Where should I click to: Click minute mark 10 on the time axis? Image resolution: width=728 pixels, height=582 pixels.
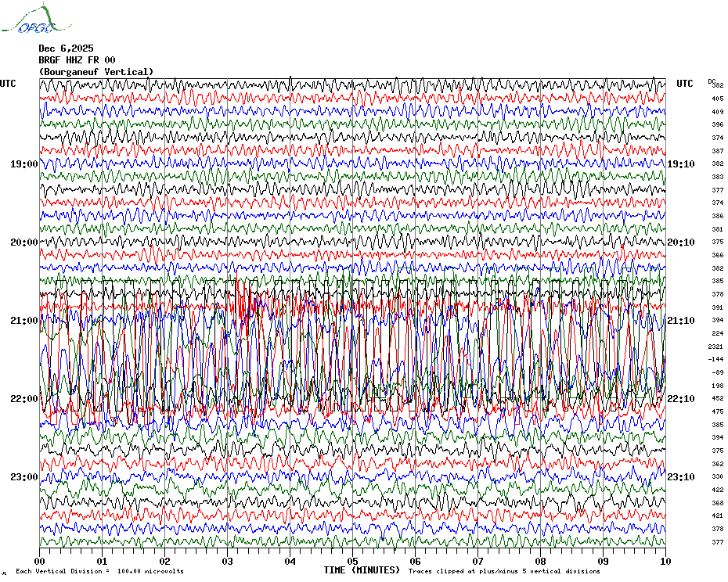click(x=666, y=561)
